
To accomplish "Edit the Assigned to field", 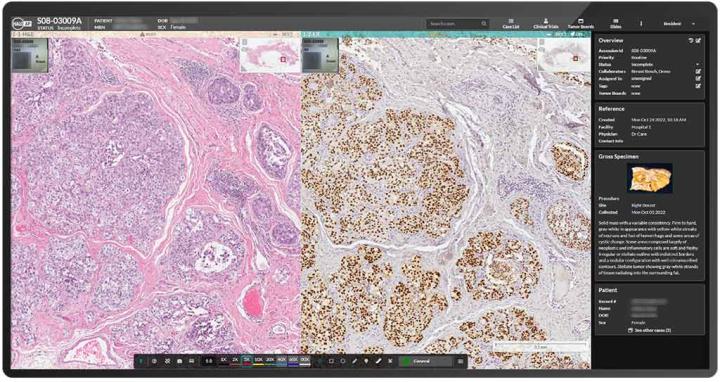I will (698, 79).
